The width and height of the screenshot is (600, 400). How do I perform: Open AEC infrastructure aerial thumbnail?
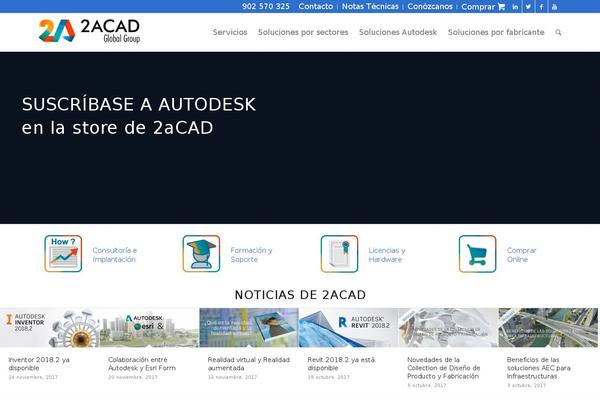click(x=548, y=328)
